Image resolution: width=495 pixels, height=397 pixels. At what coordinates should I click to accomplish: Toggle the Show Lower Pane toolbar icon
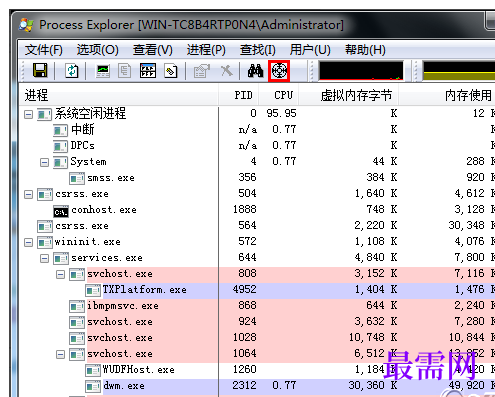point(148,71)
